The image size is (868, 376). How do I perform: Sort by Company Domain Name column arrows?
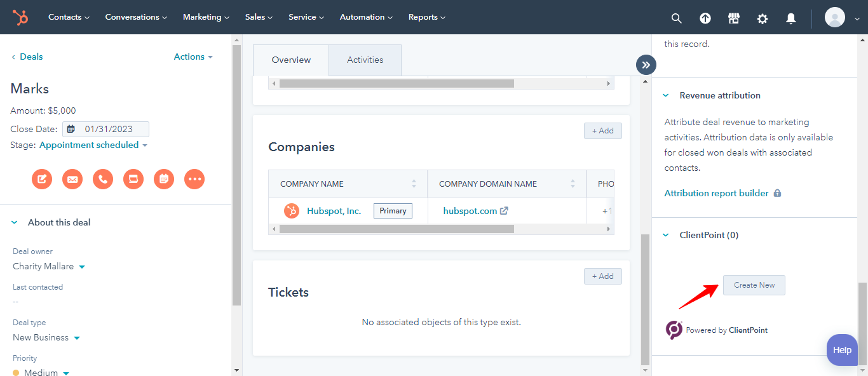tap(573, 184)
